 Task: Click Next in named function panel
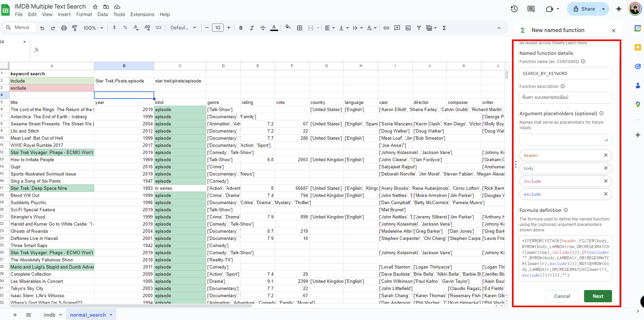click(598, 296)
